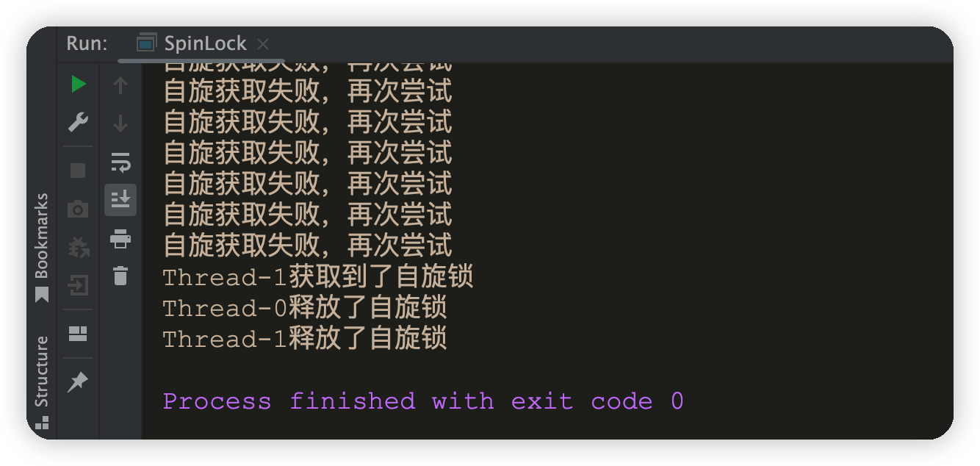Viewport: 980px width, 466px height.
Task: Open the Bookmarks tool window
Action: pyautogui.click(x=42, y=248)
